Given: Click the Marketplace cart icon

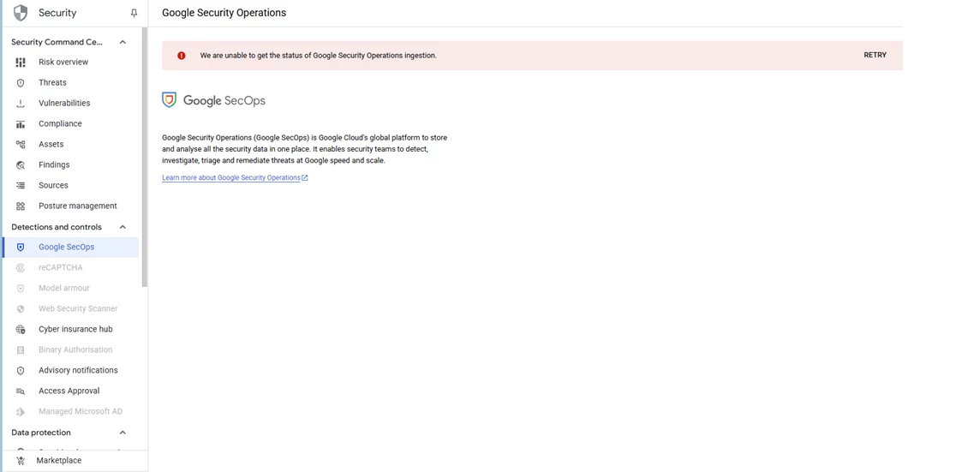Looking at the screenshot, I should click(21, 461).
